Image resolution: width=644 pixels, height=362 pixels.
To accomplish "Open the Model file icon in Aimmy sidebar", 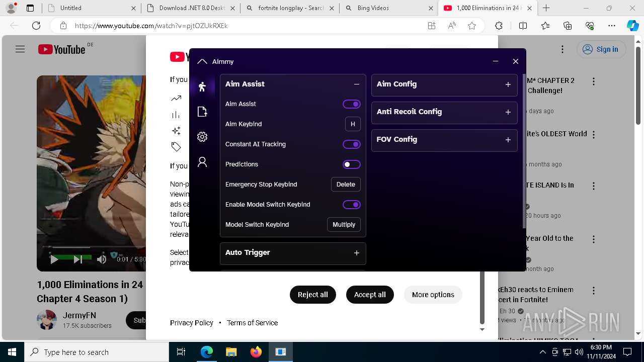I will [x=202, y=112].
